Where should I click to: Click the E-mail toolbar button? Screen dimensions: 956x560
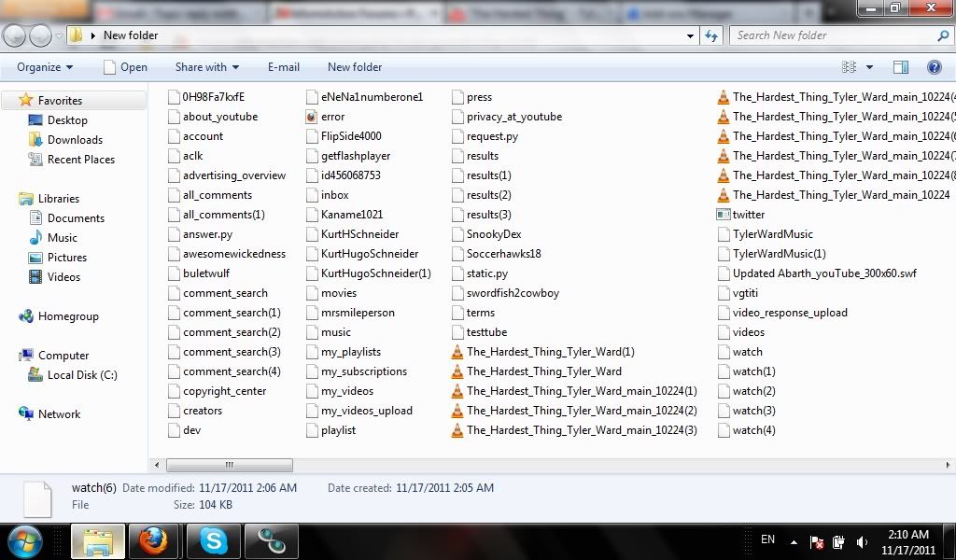pos(284,67)
